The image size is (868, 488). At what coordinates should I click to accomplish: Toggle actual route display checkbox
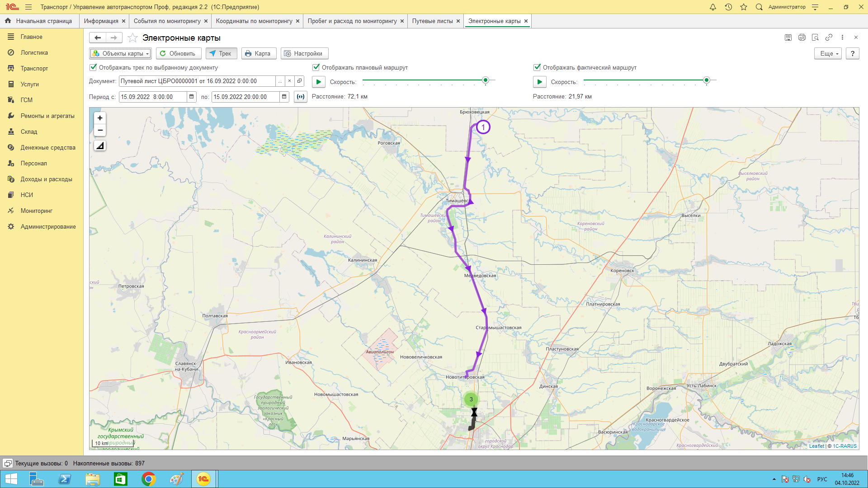(x=537, y=67)
